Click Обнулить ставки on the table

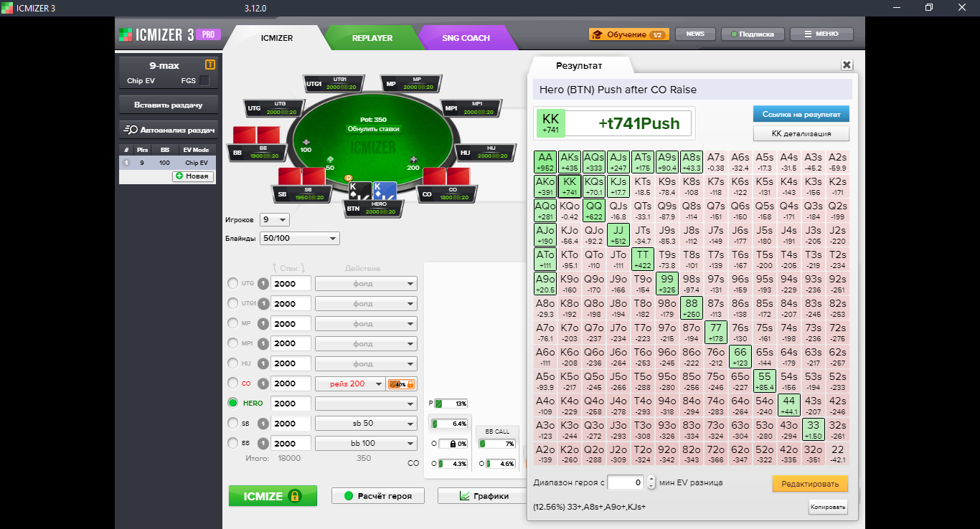click(x=373, y=129)
